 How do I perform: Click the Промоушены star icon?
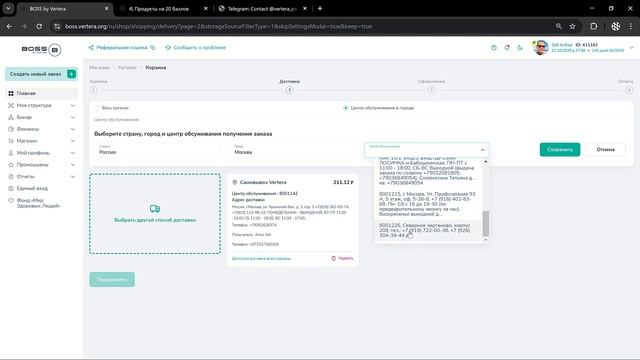click(x=11, y=164)
